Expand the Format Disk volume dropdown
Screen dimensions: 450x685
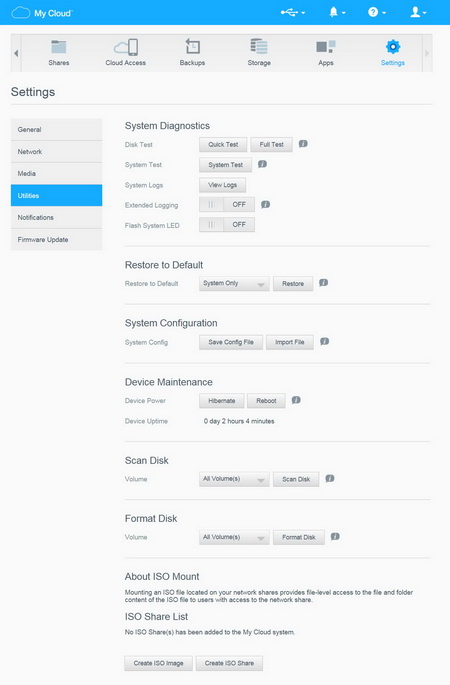click(234, 537)
